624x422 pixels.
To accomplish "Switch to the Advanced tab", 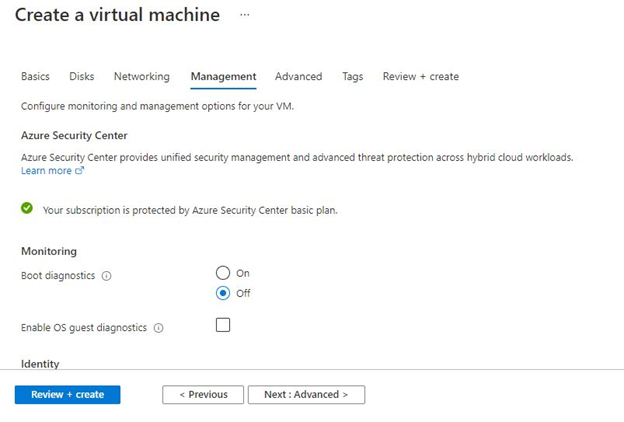I will pyautogui.click(x=298, y=77).
